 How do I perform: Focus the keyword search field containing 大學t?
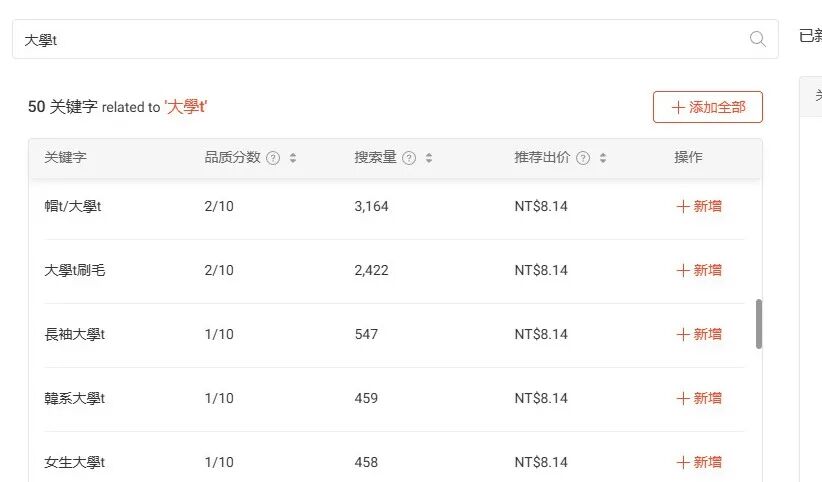(x=395, y=39)
